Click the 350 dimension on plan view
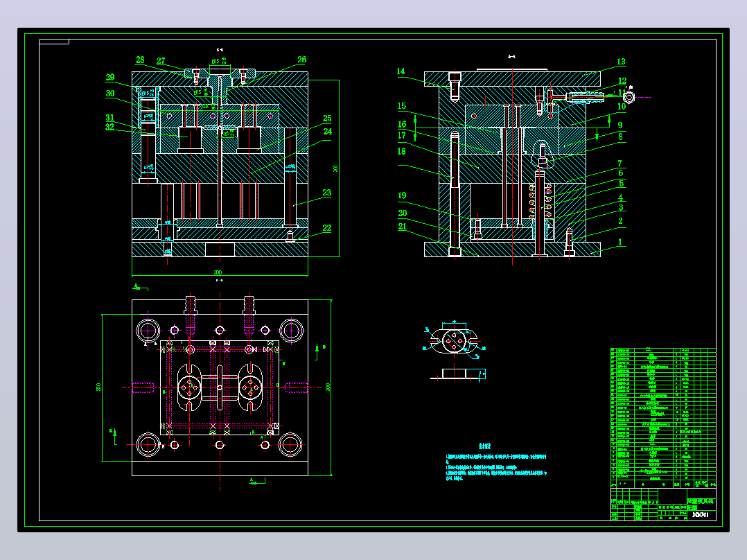The width and height of the screenshot is (747, 560). pyautogui.click(x=98, y=387)
